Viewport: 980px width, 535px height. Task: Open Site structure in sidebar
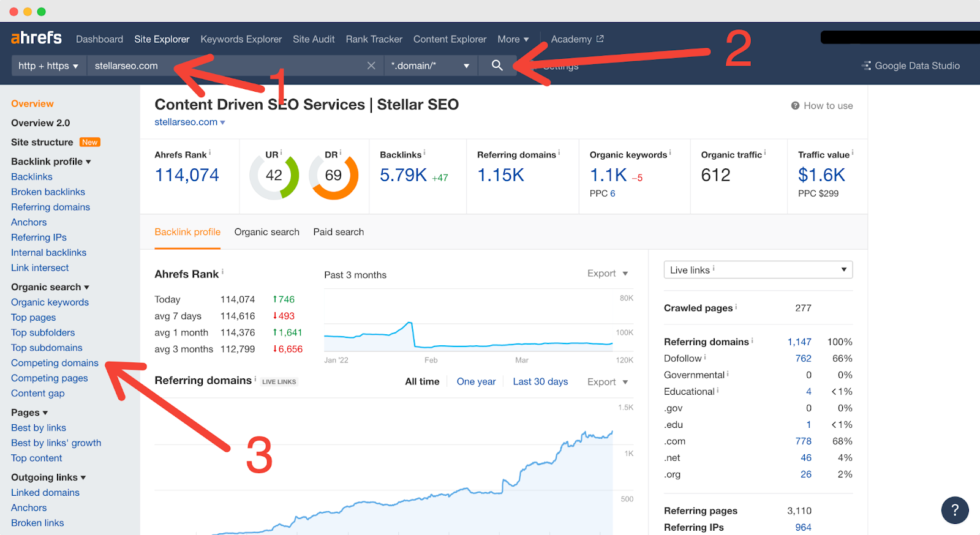pos(42,142)
